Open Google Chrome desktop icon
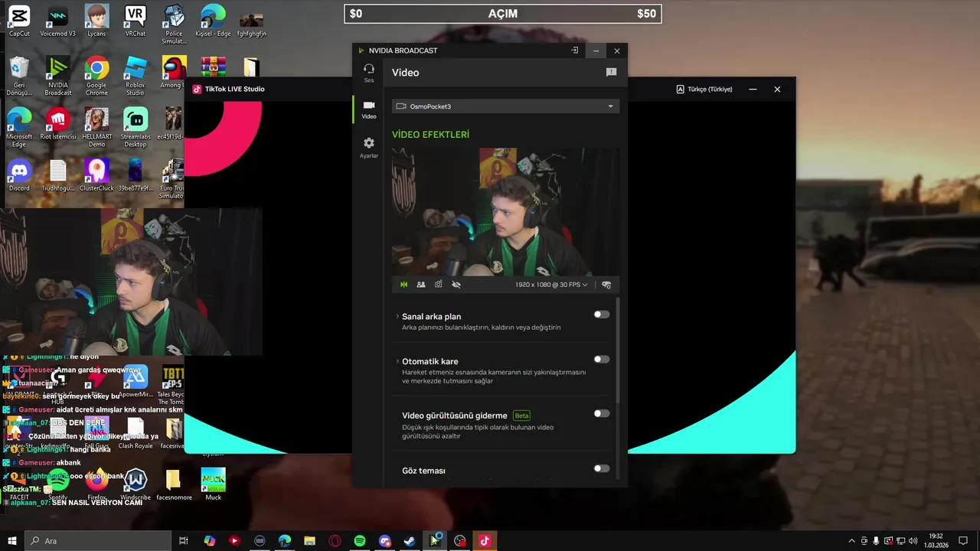980x551 pixels. click(x=96, y=76)
